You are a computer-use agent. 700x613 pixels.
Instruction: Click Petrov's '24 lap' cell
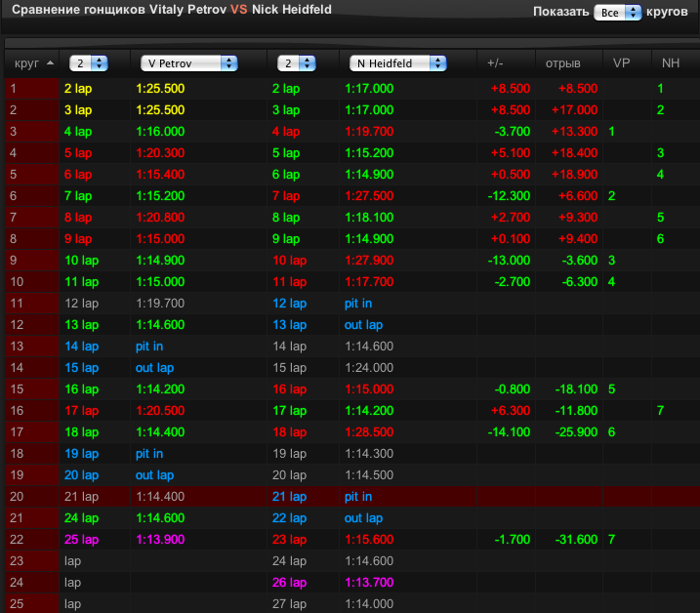pos(81,518)
